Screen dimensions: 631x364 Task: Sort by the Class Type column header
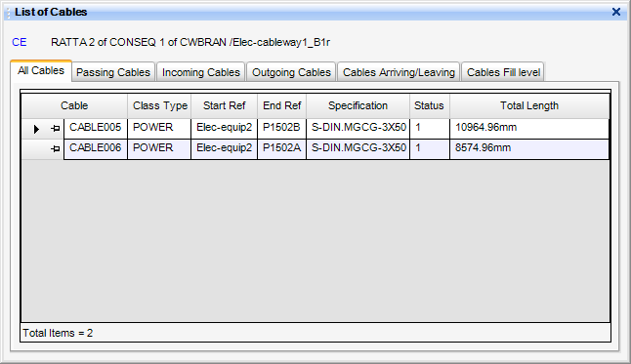click(x=160, y=105)
